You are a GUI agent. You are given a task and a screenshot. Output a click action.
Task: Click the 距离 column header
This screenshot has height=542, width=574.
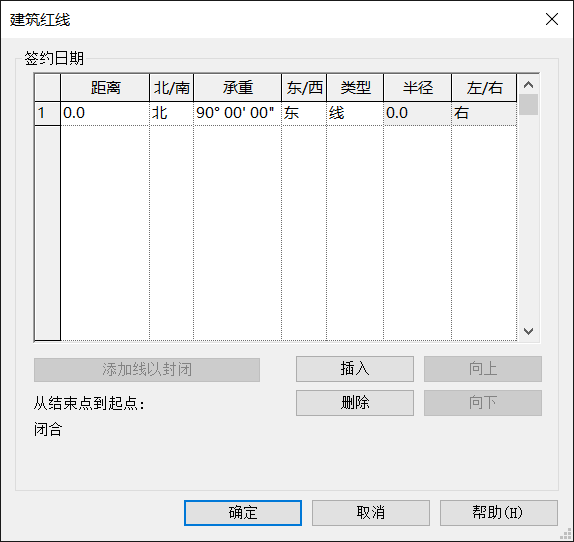click(x=105, y=87)
